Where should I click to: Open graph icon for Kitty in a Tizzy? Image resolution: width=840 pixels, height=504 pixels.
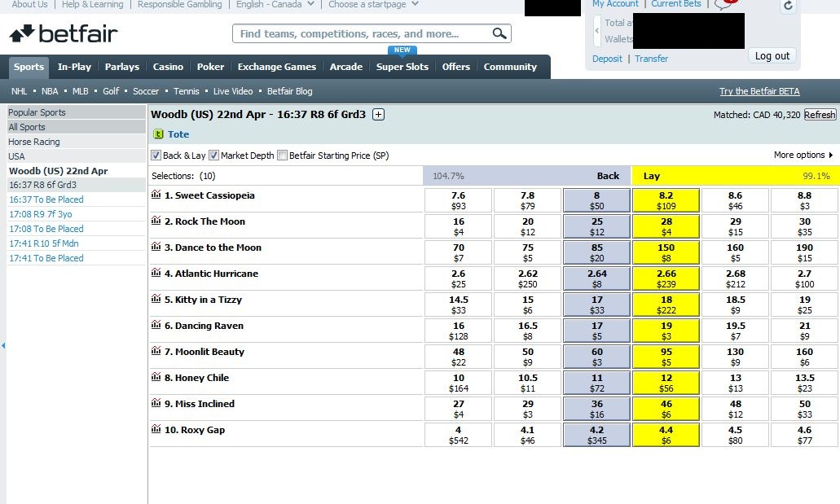(x=156, y=298)
